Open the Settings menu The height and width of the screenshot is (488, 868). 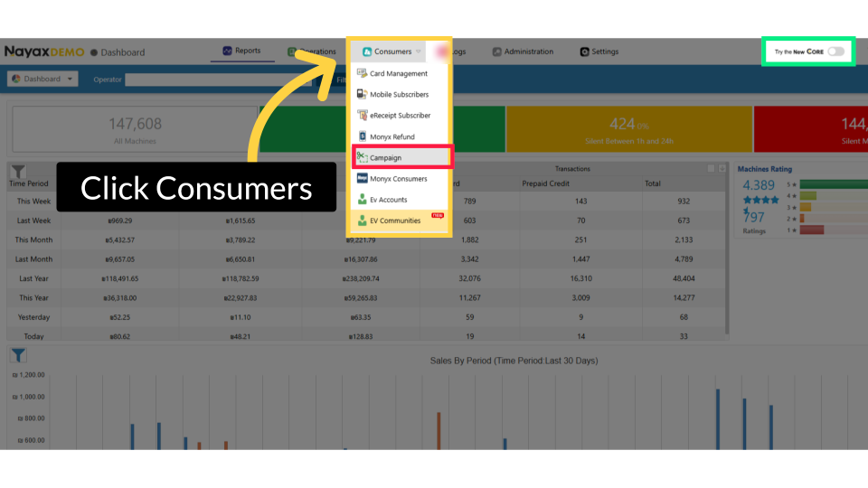tap(599, 52)
